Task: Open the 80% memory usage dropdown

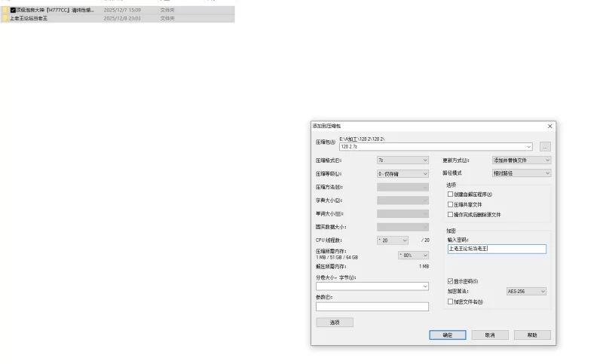Action: pyautogui.click(x=413, y=255)
